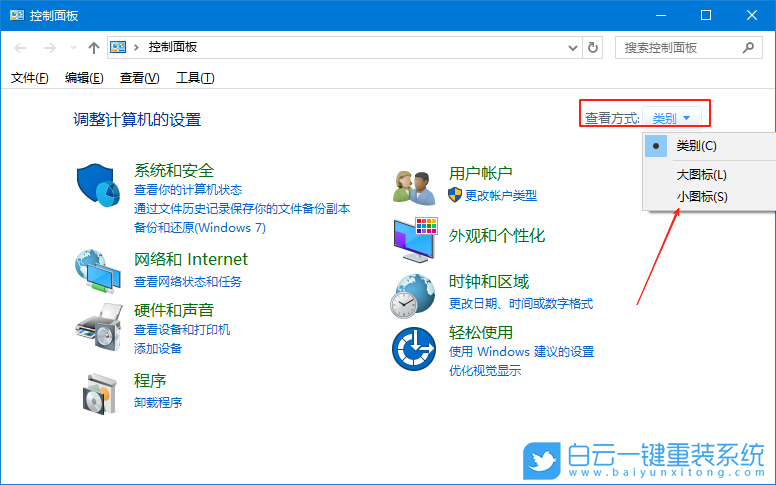Click 查看你的计算机状态 link
The height and width of the screenshot is (485, 776).
click(188, 190)
